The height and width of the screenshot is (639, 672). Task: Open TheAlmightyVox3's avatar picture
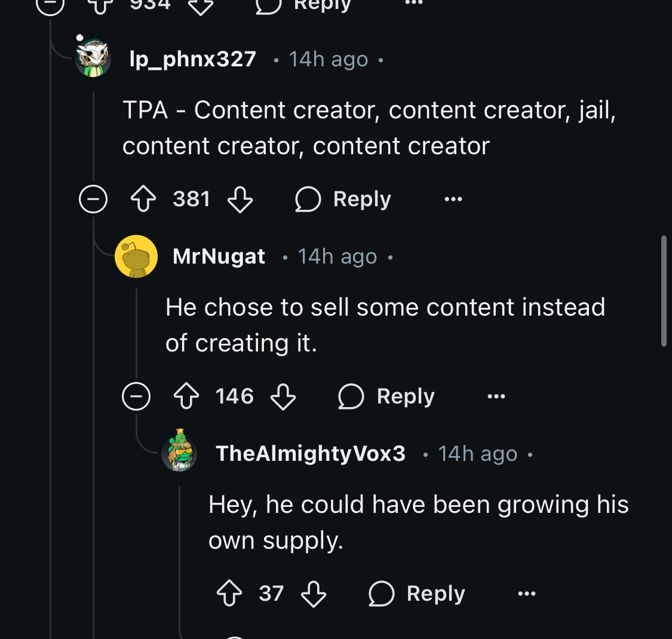[x=179, y=453]
